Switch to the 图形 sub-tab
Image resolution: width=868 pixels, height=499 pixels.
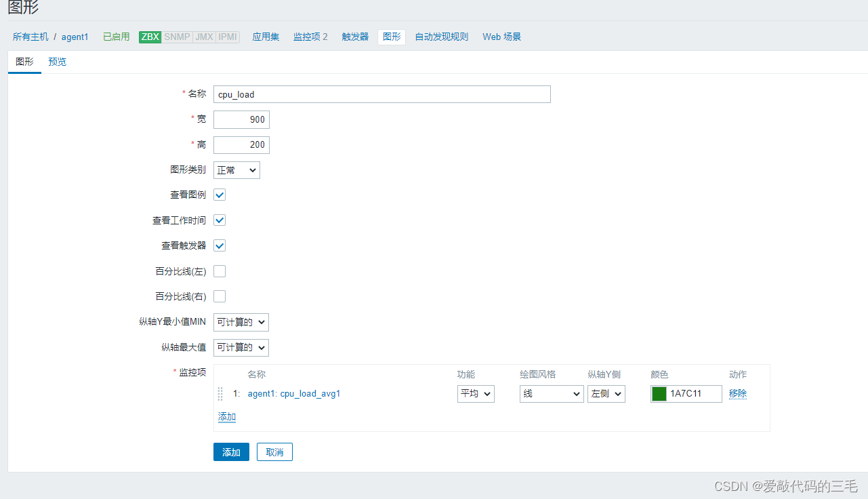(24, 62)
